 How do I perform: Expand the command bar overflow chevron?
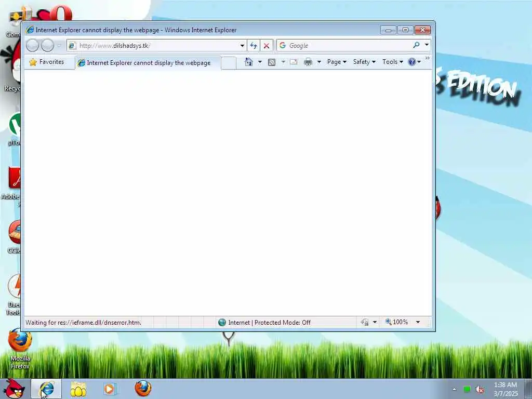point(428,58)
